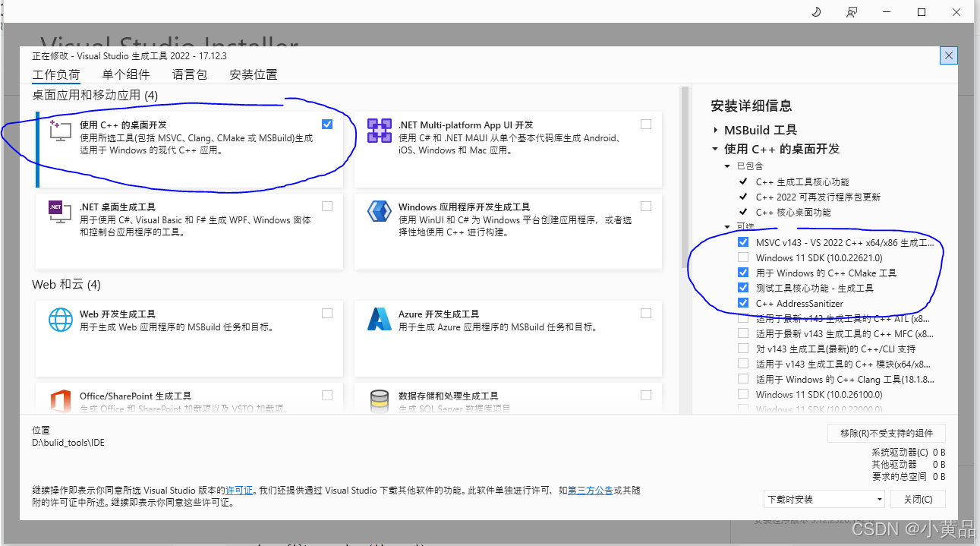The width and height of the screenshot is (980, 546).
Task: Open the 许可证 link
Action: point(239,491)
